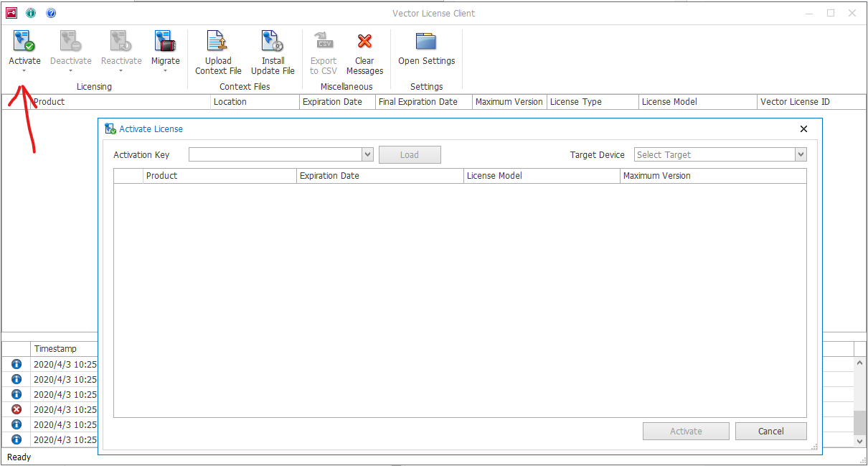Expand the Migrate dropdown arrow
The height and width of the screenshot is (466, 868).
(x=165, y=71)
